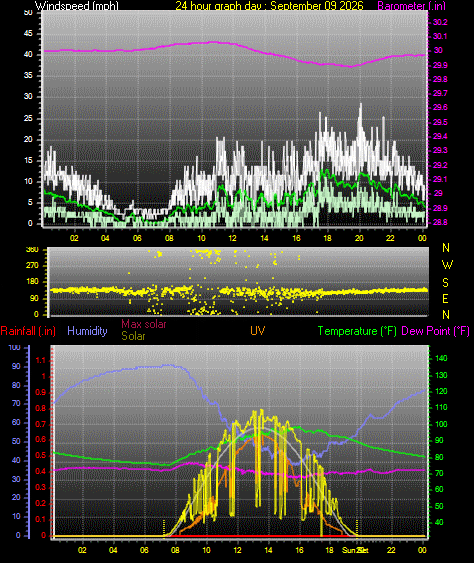Select the UV legend label
Viewport: 474px width, 563px height.
pos(257,330)
